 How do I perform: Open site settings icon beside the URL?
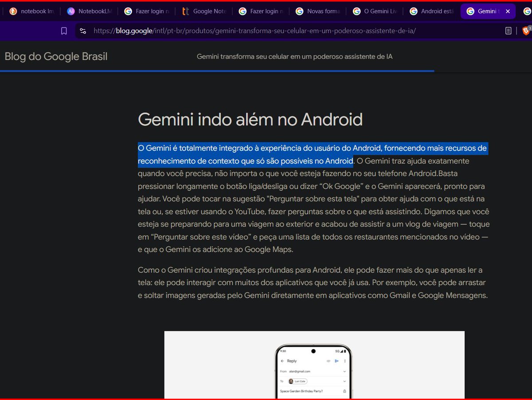tap(82, 31)
